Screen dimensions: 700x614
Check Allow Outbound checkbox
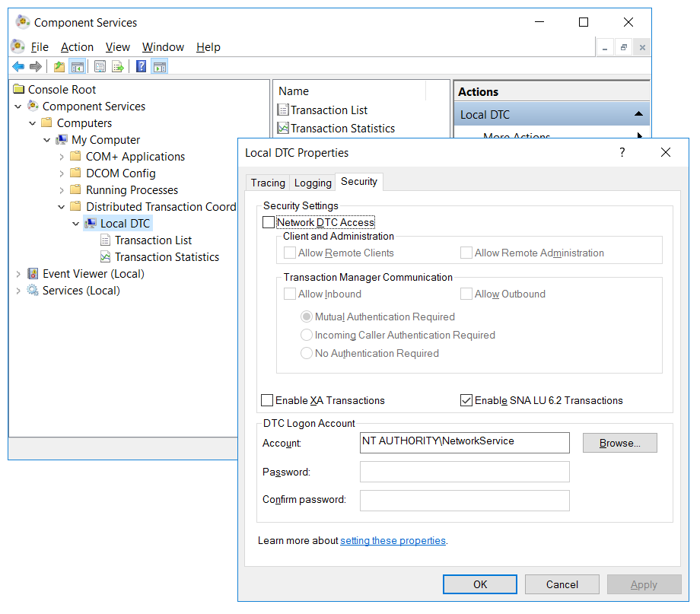(466, 294)
